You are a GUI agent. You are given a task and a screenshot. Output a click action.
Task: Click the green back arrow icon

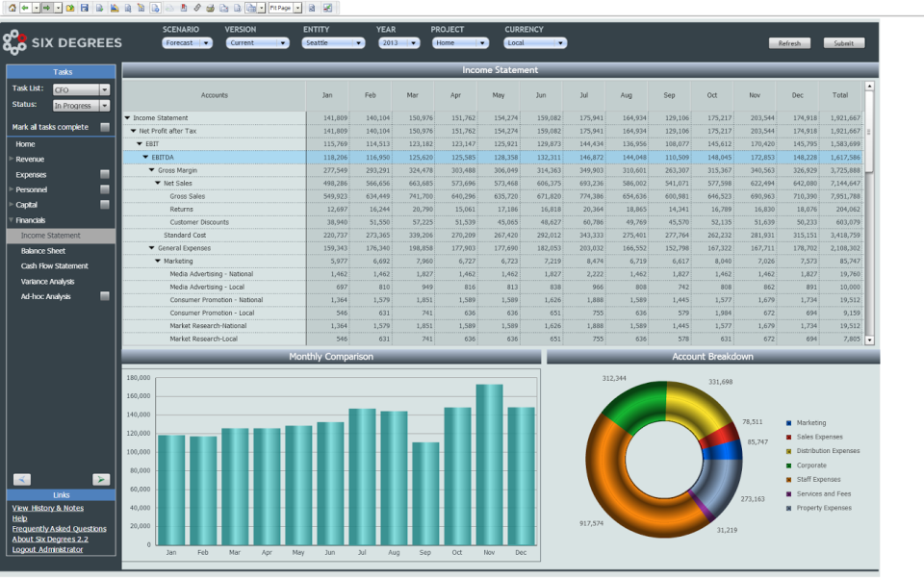25,9
